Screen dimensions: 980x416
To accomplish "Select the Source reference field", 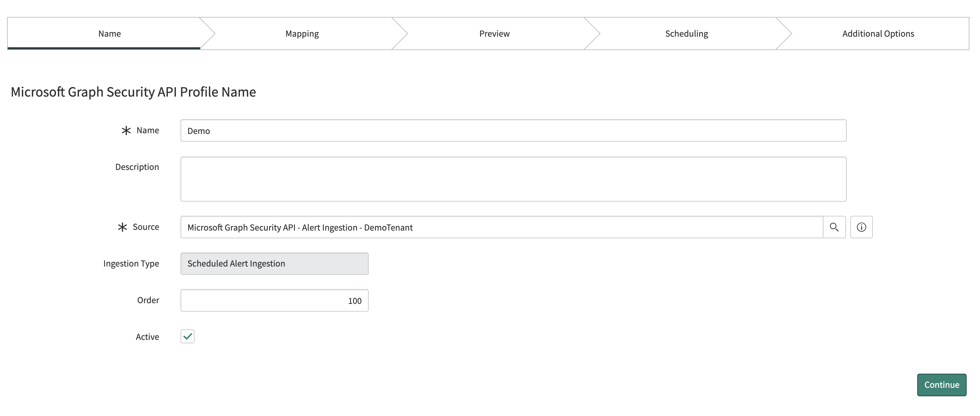I will (x=501, y=227).
